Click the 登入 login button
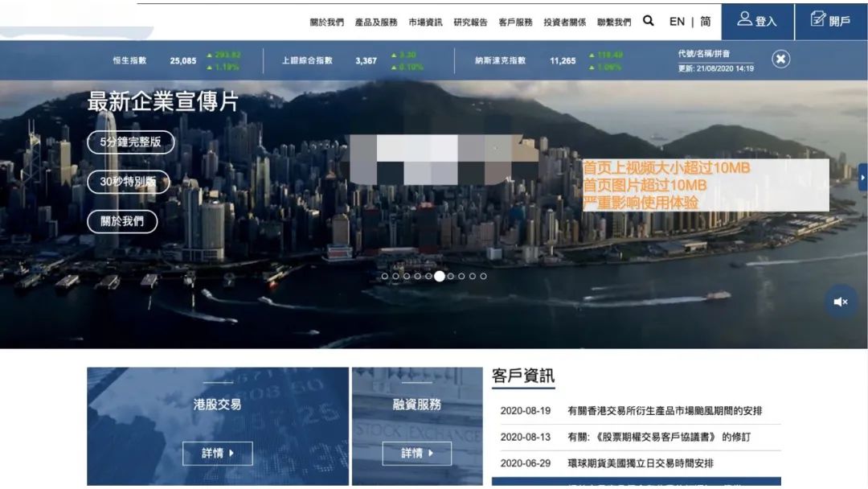The width and height of the screenshot is (868, 489). click(x=757, y=21)
